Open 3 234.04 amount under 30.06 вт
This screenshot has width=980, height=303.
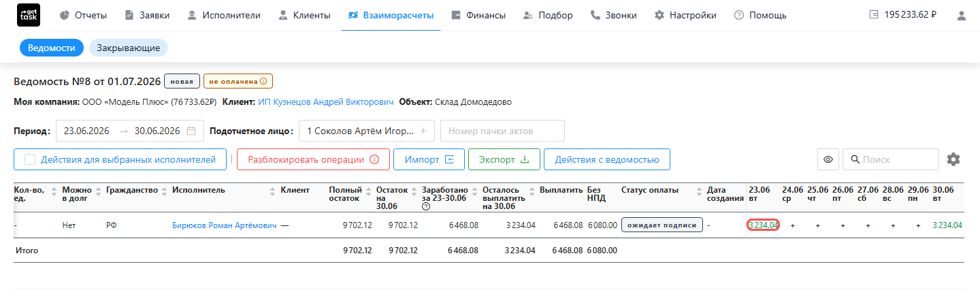(x=947, y=225)
